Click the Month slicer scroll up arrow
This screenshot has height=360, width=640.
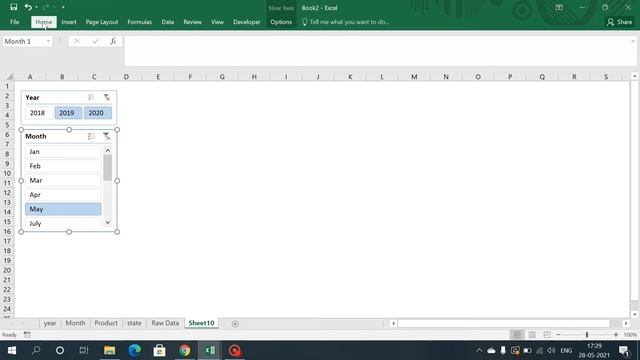coord(108,150)
